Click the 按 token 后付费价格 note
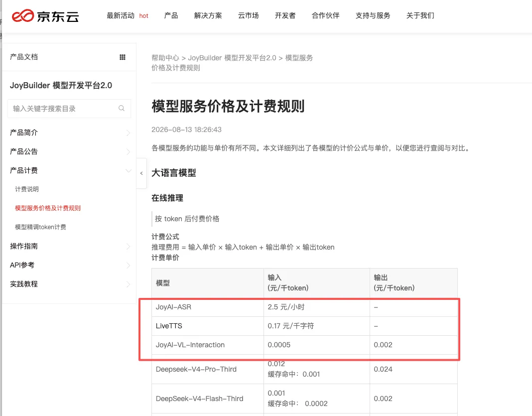This screenshot has width=532, height=416. pyautogui.click(x=187, y=219)
